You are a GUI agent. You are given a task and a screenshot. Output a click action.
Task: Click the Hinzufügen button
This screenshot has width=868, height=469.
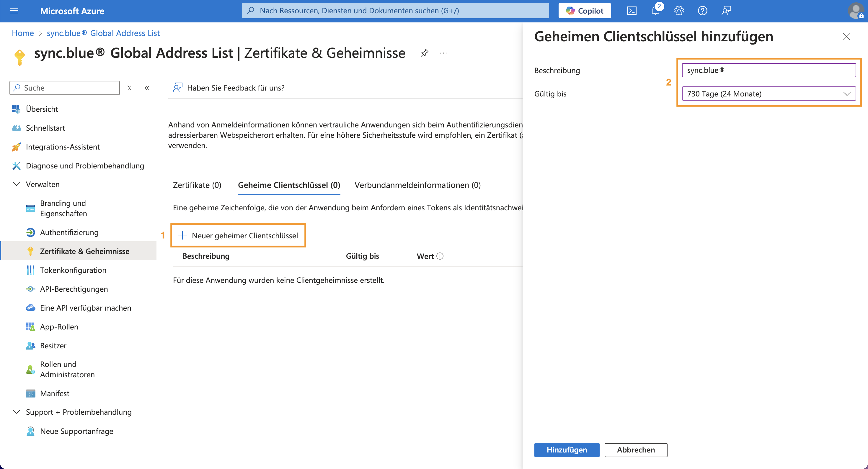pyautogui.click(x=567, y=450)
